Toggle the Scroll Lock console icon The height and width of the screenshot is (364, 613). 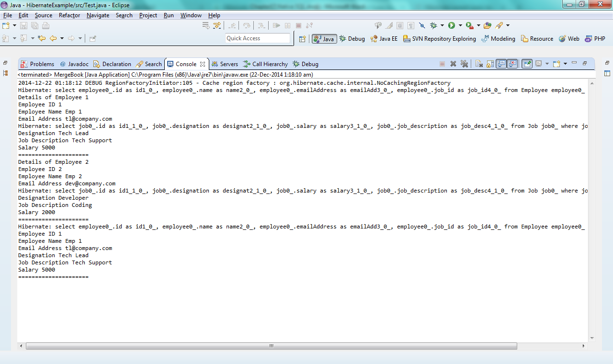[490, 64]
